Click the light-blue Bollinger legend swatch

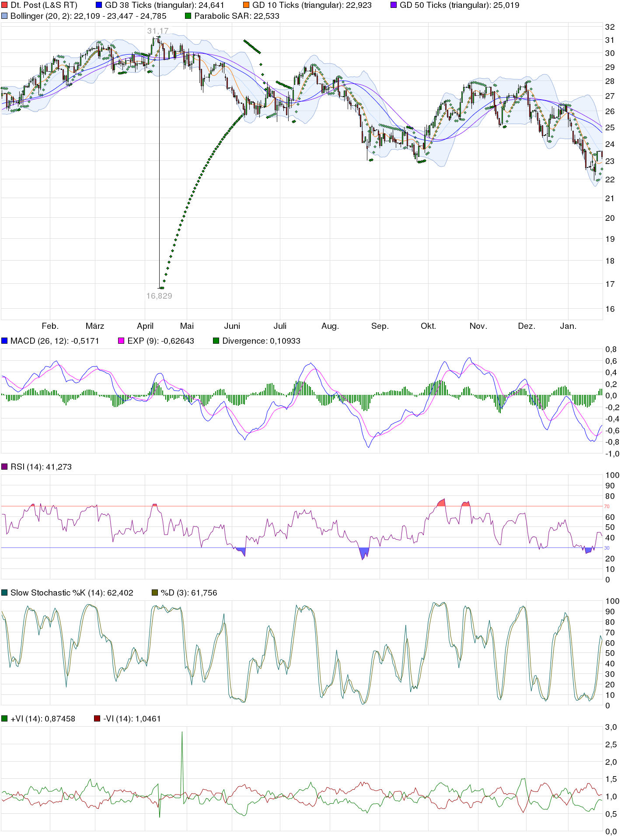tap(4, 16)
